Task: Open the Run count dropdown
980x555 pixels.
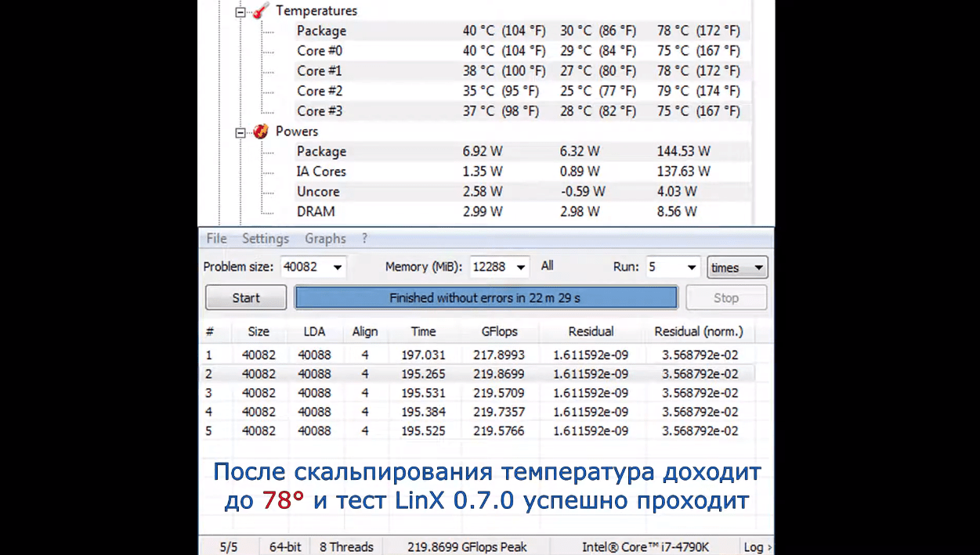Action: click(x=691, y=267)
